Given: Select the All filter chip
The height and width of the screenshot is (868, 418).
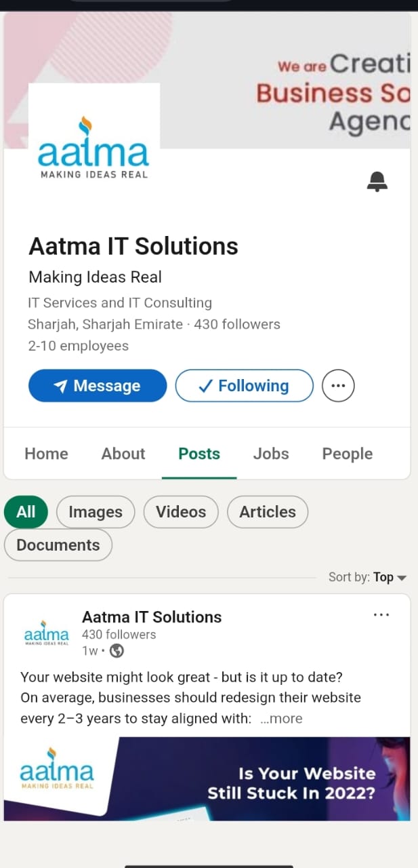Looking at the screenshot, I should point(26,512).
